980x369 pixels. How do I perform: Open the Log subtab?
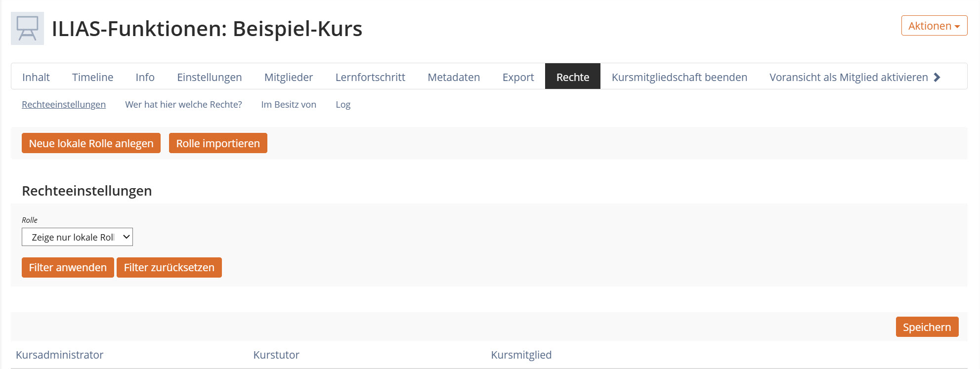click(x=343, y=104)
